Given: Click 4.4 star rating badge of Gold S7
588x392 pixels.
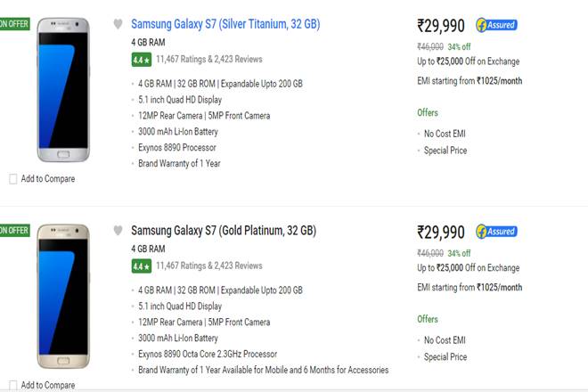Looking at the screenshot, I should click(140, 265).
